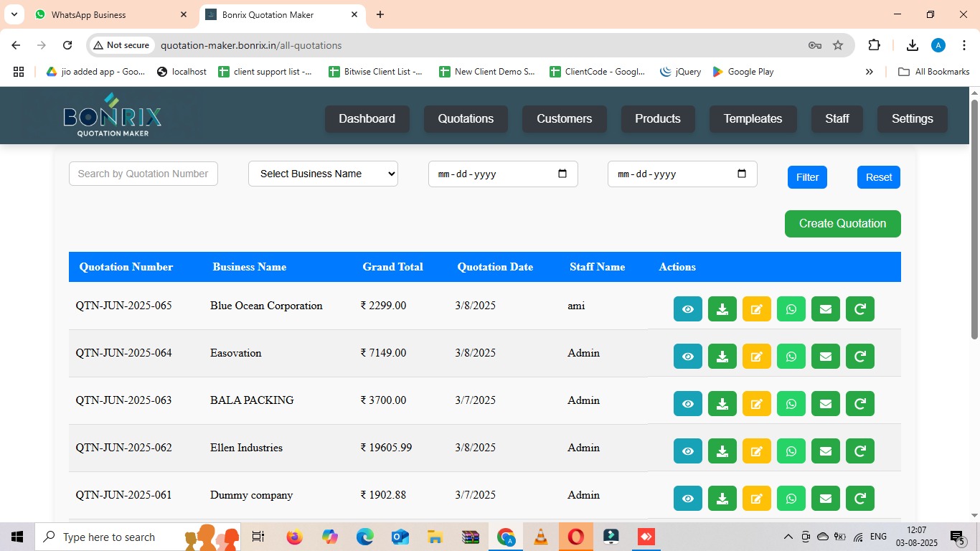This screenshot has width=980, height=551.
Task: Click refresh icon for BALA PACKING row
Action: coord(860,404)
